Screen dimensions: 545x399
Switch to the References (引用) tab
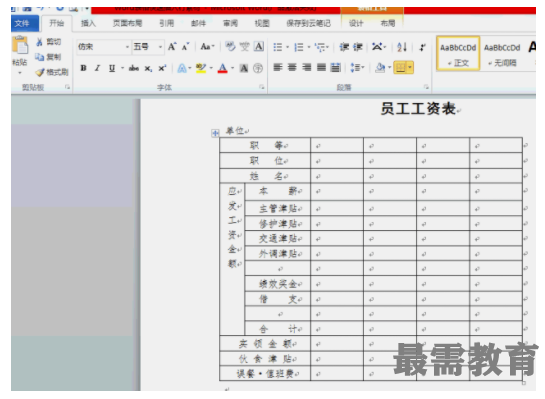(x=166, y=23)
